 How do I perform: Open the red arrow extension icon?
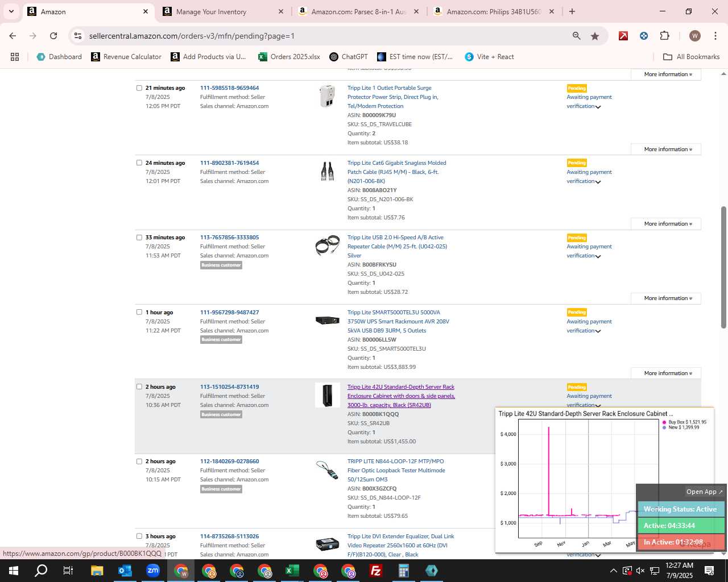pos(623,36)
